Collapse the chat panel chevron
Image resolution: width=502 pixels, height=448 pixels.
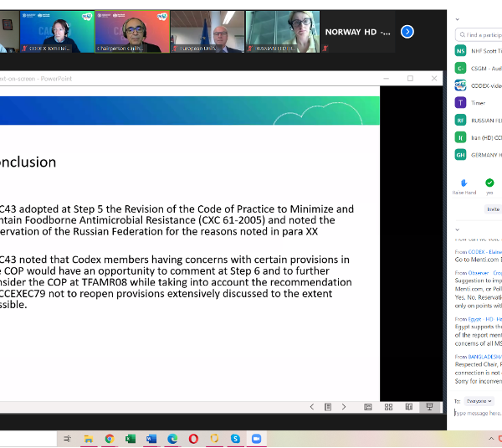coord(456,229)
